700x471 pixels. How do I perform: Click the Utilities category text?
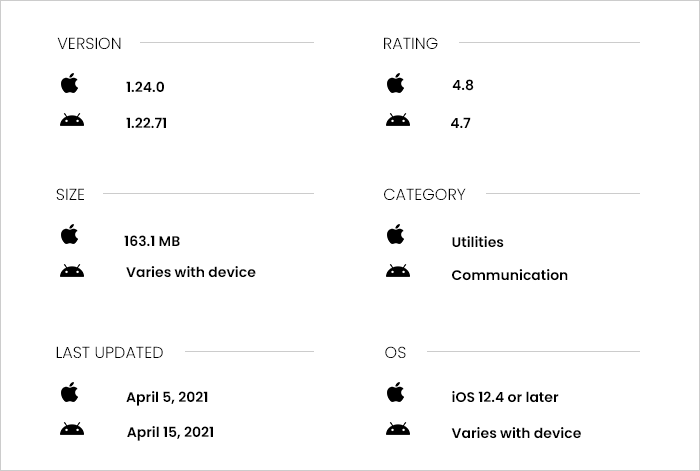pos(477,242)
